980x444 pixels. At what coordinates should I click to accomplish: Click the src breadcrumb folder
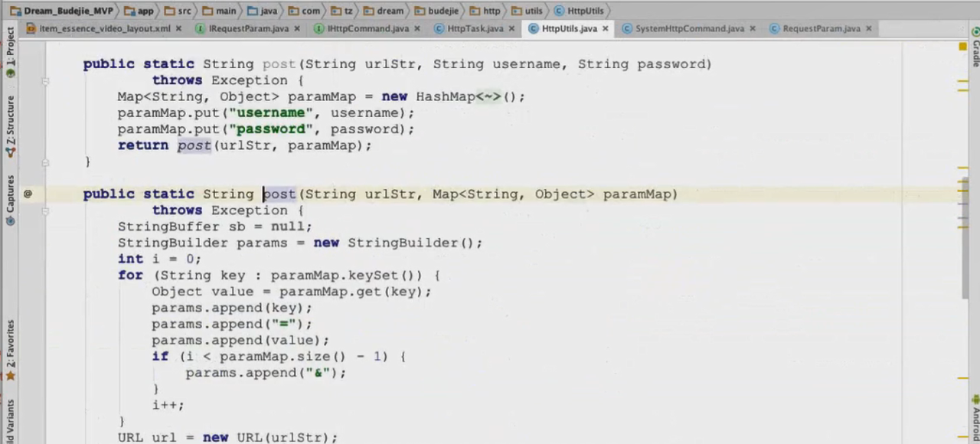coord(178,11)
